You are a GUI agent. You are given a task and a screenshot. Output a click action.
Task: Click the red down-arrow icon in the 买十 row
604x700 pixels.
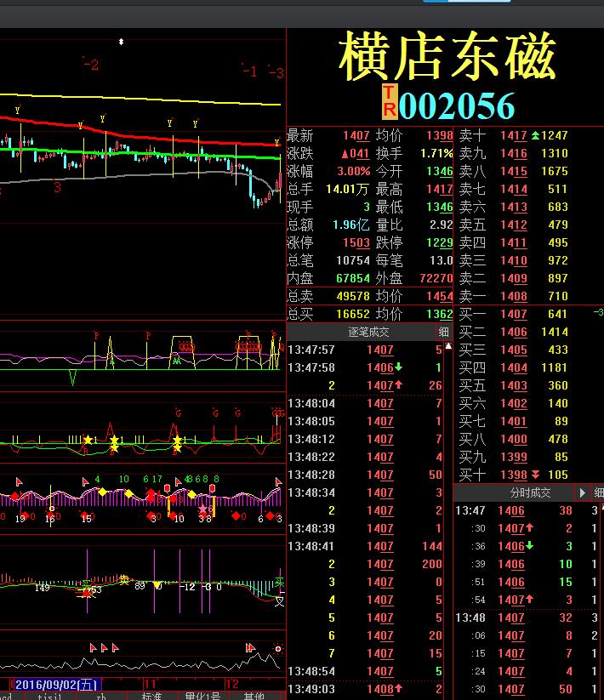(x=535, y=475)
